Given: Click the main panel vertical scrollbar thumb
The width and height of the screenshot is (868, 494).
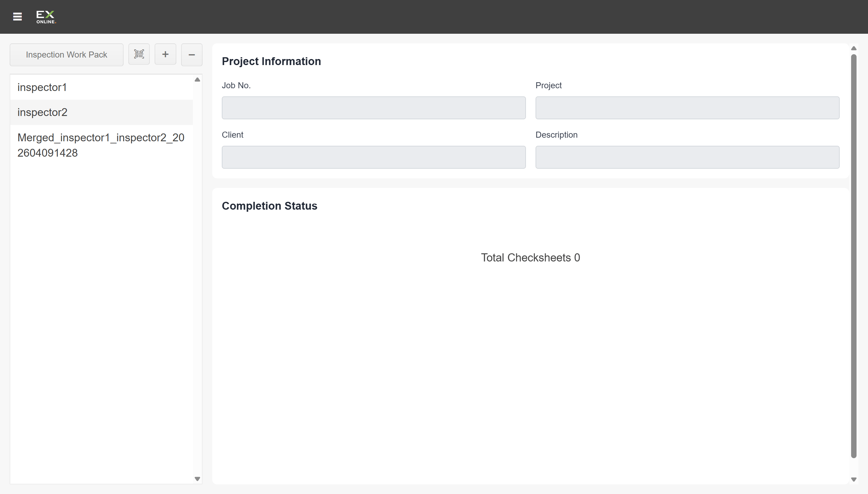Looking at the screenshot, I should 854,256.
